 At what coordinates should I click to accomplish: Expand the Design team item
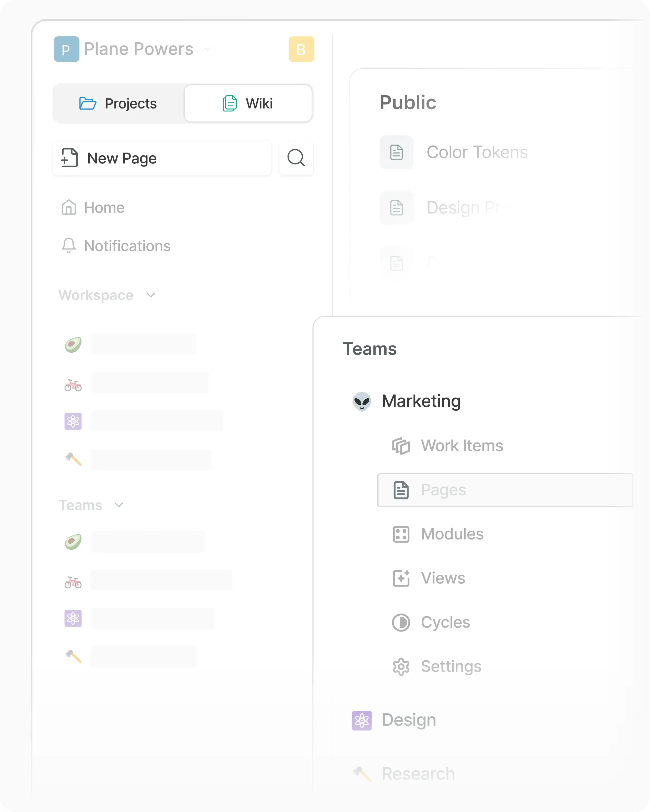(x=408, y=720)
